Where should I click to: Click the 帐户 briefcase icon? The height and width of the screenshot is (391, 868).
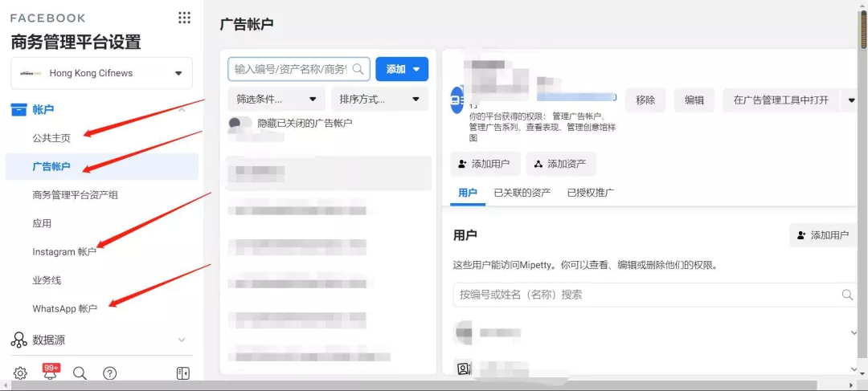[19, 109]
